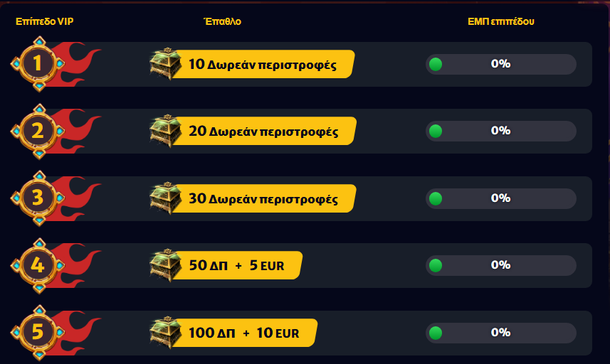Click the '50 ΔΠ + 5 EUR' reward banner

(x=236, y=265)
